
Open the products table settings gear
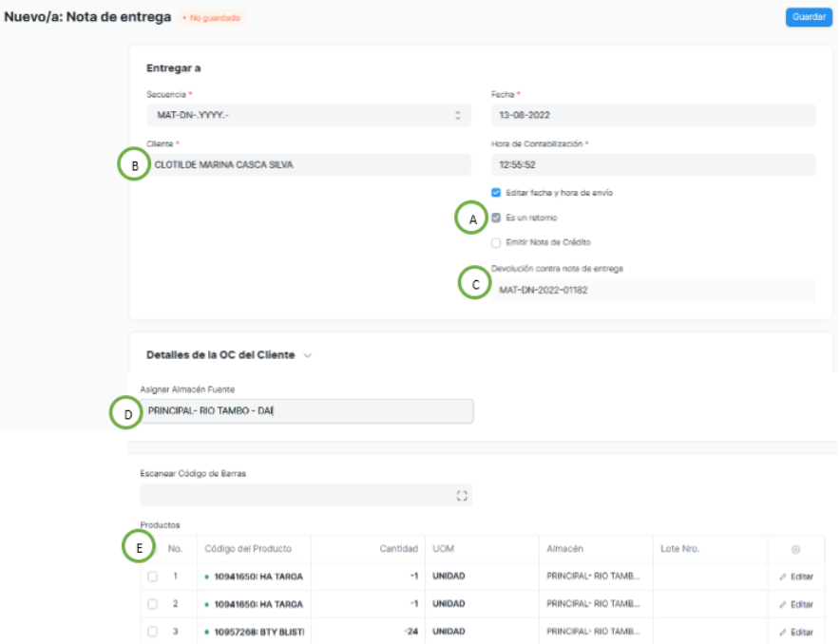click(x=795, y=549)
